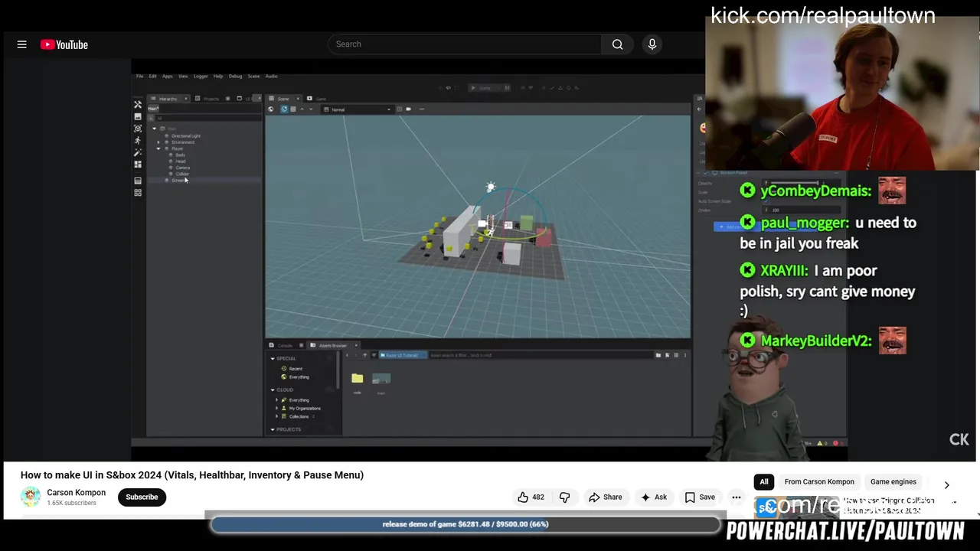Expand My Organizations in asset browser

click(276, 409)
